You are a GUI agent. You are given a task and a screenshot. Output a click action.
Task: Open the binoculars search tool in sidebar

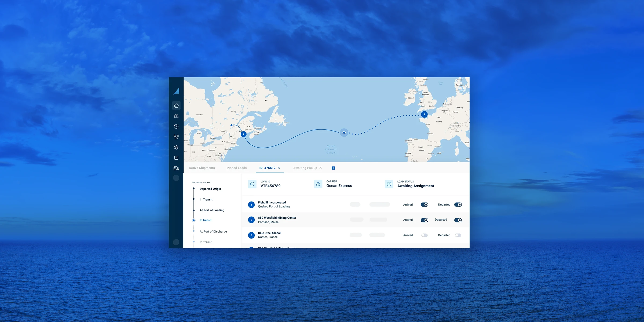176,116
